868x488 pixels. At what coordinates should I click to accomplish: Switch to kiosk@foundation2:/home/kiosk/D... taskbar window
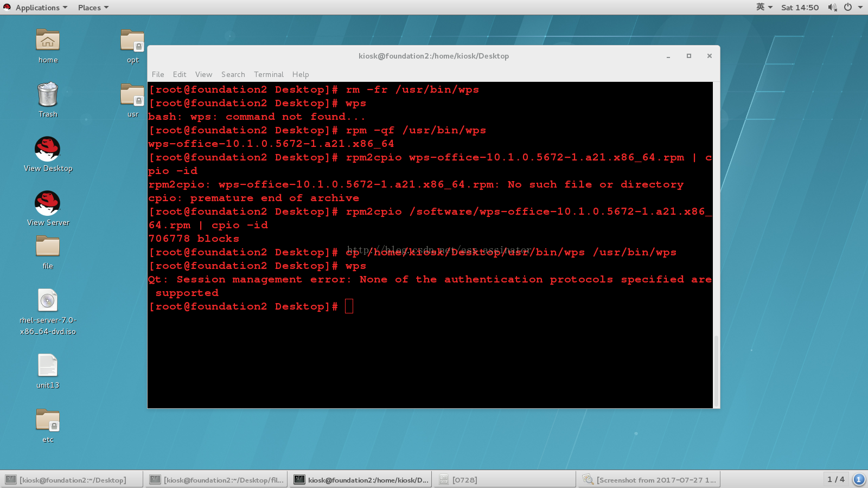(x=361, y=480)
